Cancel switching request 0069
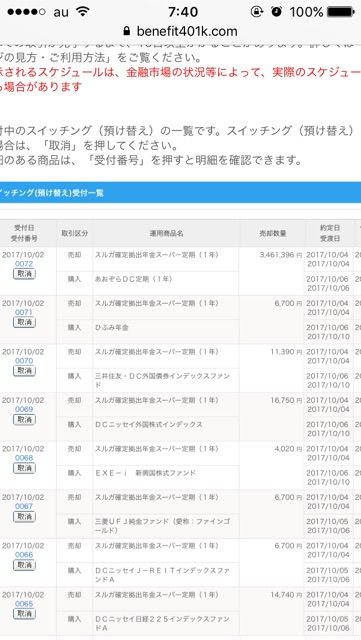 [x=24, y=420]
